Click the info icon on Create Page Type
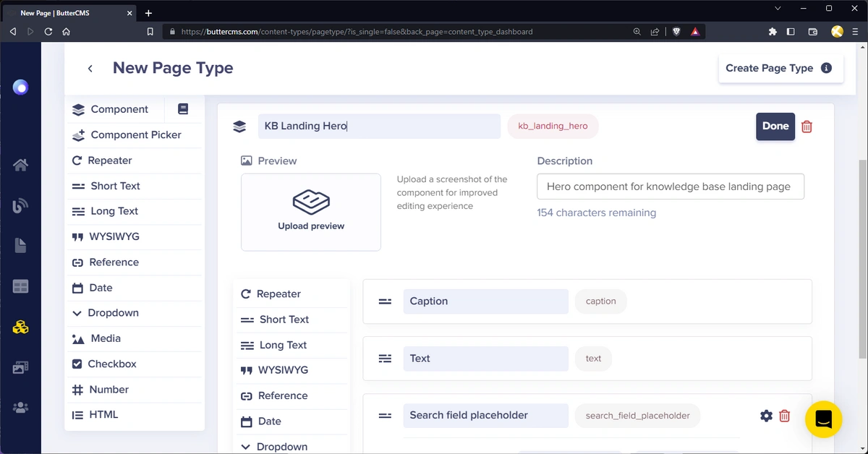 [x=826, y=68]
